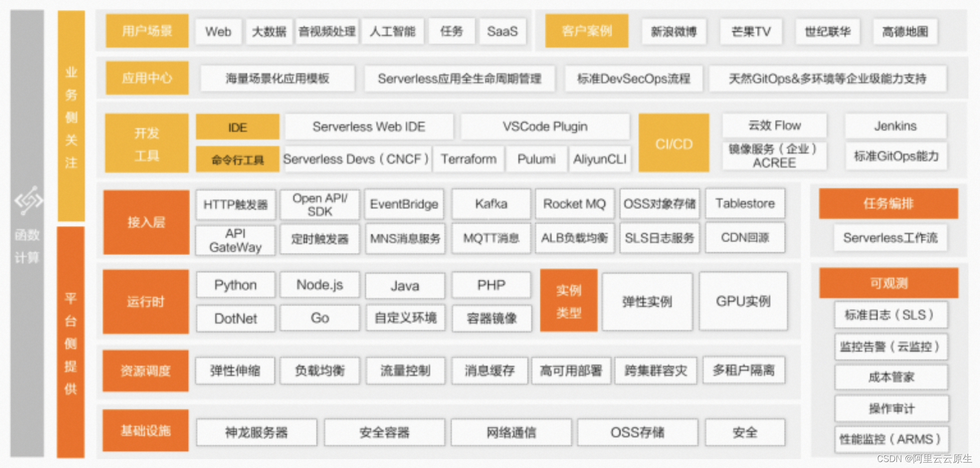Viewport: 980px width, 468px height.
Task: Click the HTTP触发器 box
Action: click(235, 204)
